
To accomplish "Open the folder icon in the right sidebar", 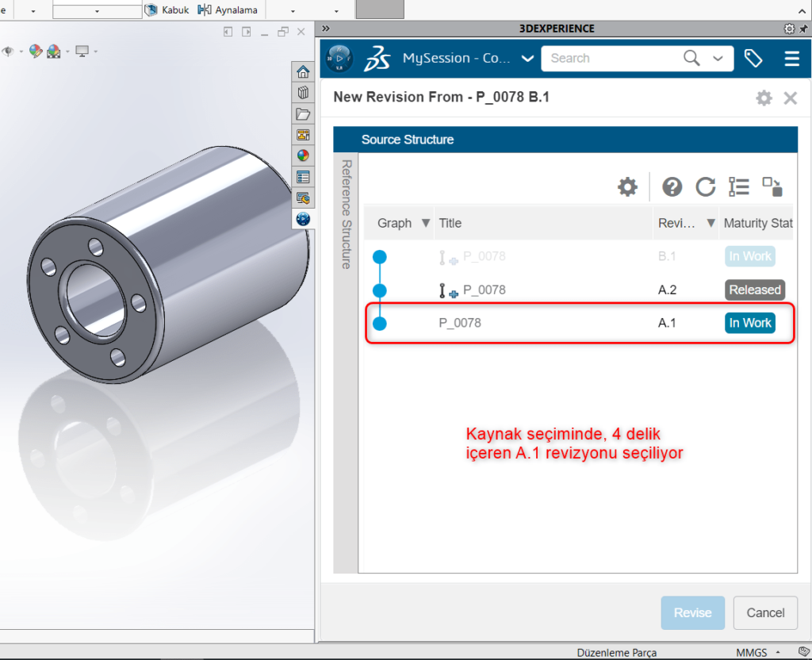I will point(303,113).
